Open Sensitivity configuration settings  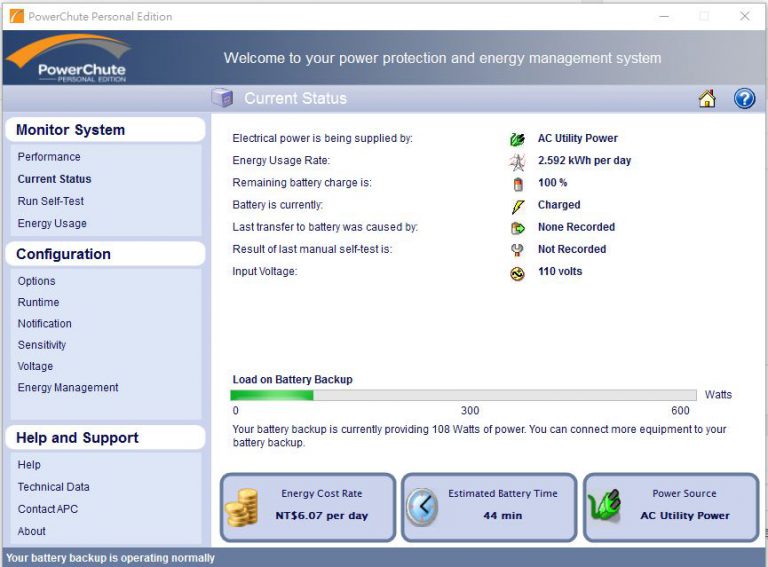point(42,345)
